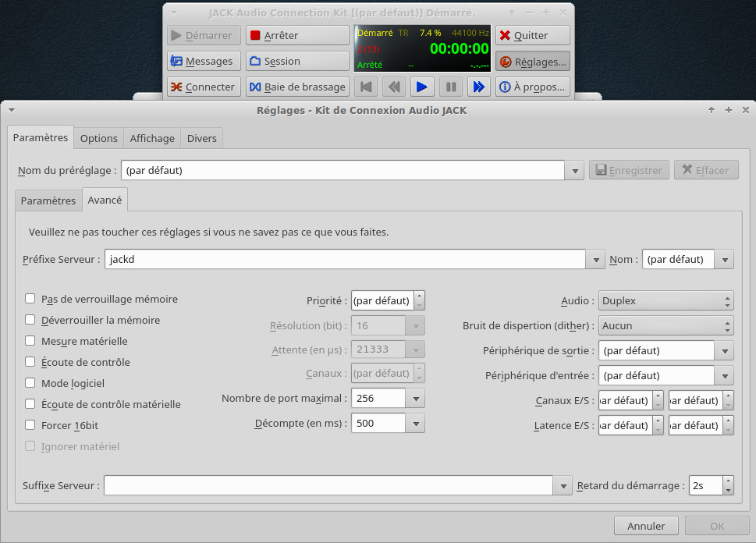Expand the Préfixe Serveur dropdown arrow
Image resolution: width=756 pixels, height=543 pixels.
[x=596, y=260]
